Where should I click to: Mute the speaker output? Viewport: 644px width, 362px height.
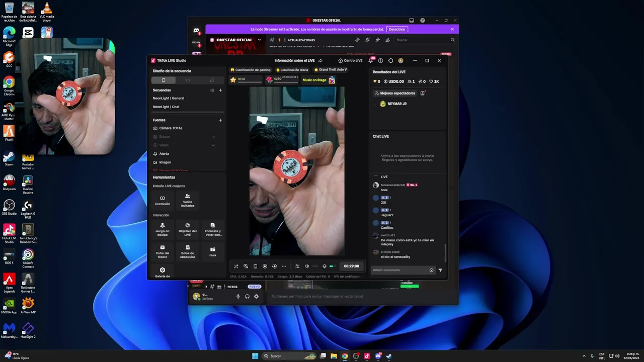306,266
